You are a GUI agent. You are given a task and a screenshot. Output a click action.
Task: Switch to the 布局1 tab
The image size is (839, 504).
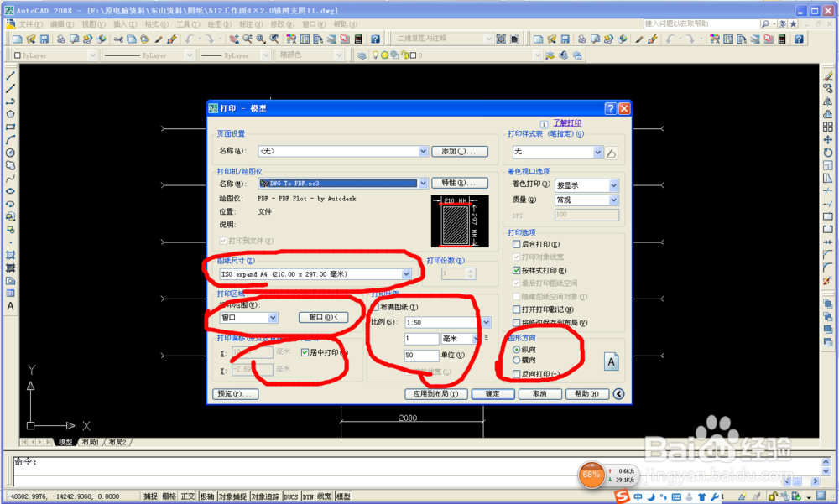pyautogui.click(x=91, y=442)
